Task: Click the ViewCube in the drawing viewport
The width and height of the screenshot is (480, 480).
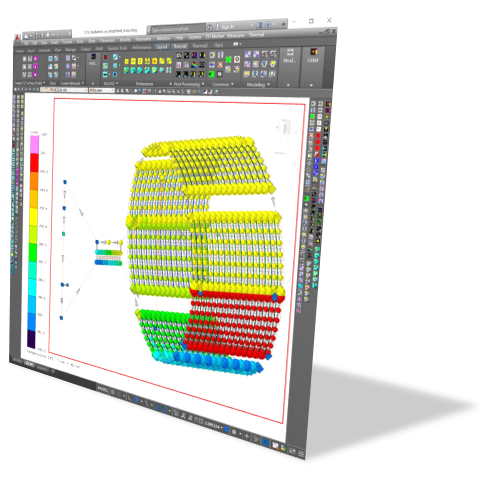Action: [284, 127]
